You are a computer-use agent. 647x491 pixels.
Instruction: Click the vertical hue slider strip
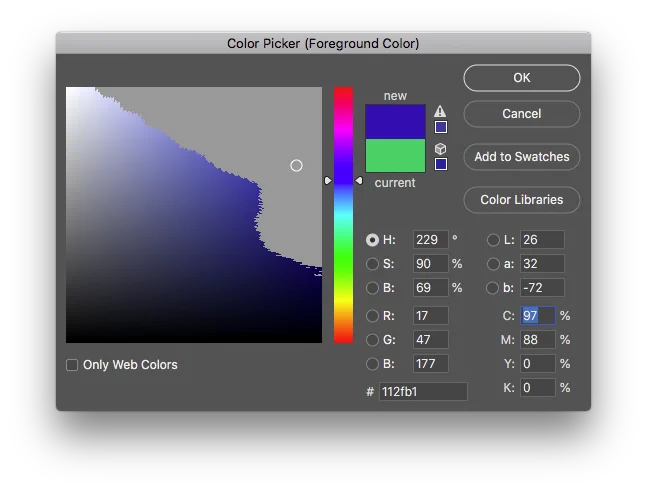(x=343, y=215)
